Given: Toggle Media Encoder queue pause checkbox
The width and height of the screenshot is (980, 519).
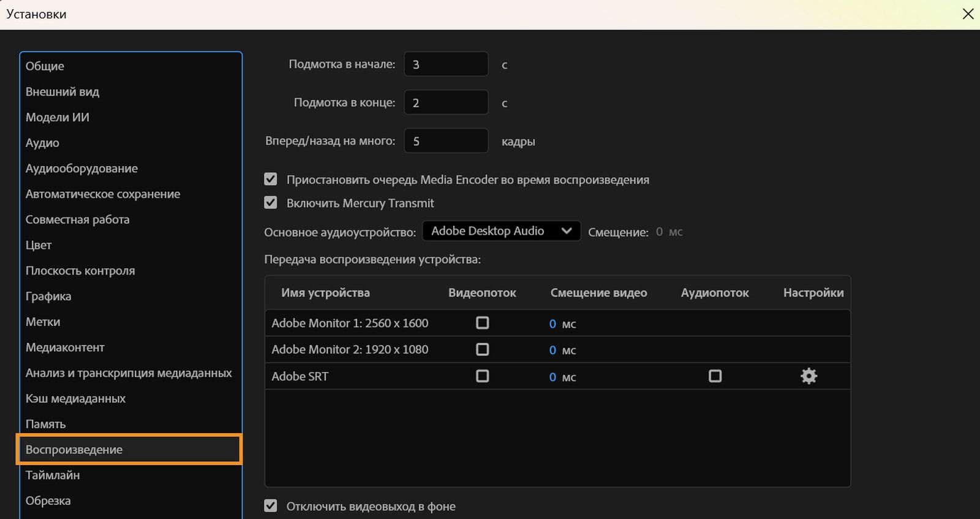Looking at the screenshot, I should 271,179.
